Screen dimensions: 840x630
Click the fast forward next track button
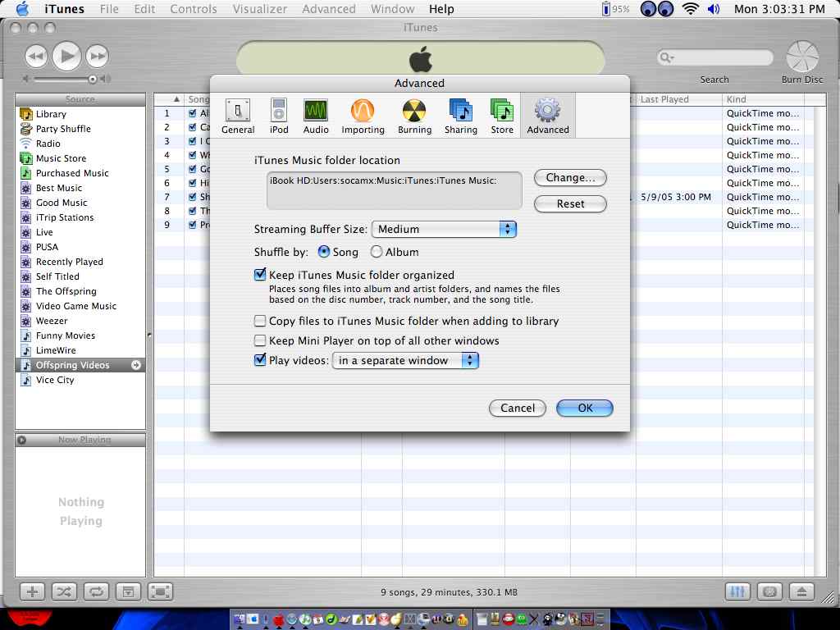[x=98, y=56]
